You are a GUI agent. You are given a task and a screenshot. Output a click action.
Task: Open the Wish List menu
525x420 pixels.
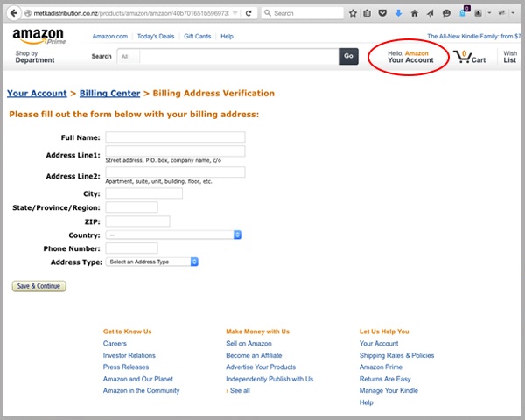(x=510, y=57)
